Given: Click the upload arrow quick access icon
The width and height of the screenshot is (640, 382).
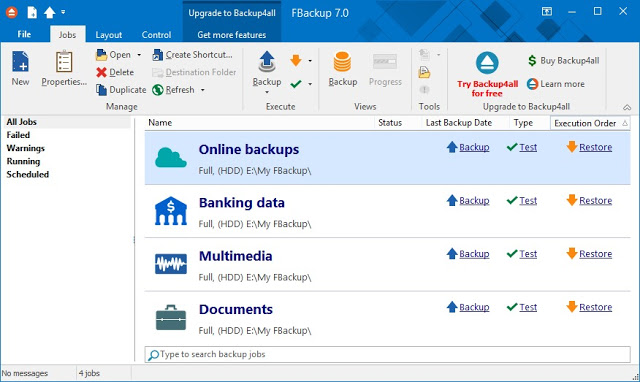Looking at the screenshot, I should coord(50,13).
